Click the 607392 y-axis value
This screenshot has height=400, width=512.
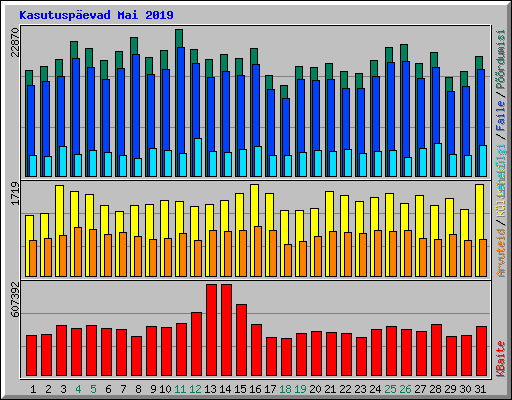tap(15, 299)
